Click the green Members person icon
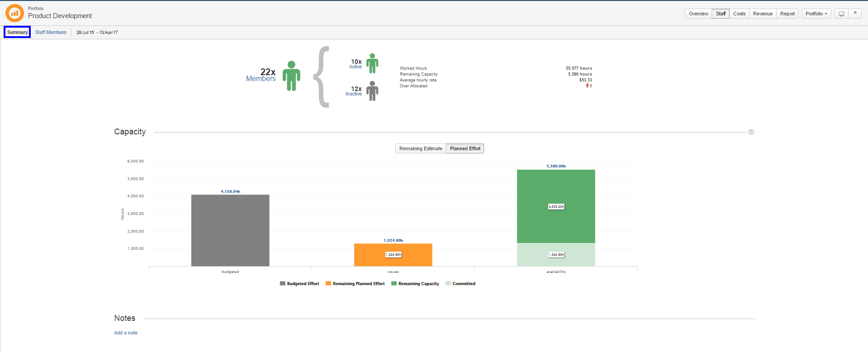868x353 pixels. (291, 76)
